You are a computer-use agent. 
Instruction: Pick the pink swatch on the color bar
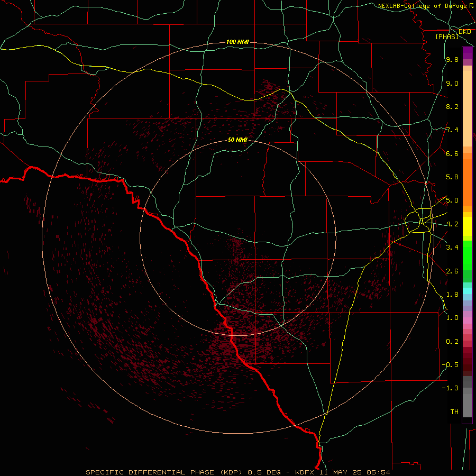[x=467, y=321]
